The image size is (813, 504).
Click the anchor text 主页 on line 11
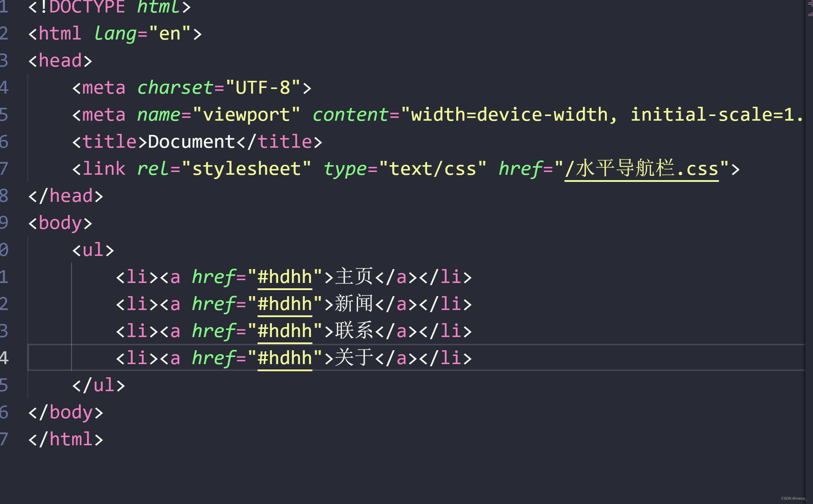pos(354,277)
